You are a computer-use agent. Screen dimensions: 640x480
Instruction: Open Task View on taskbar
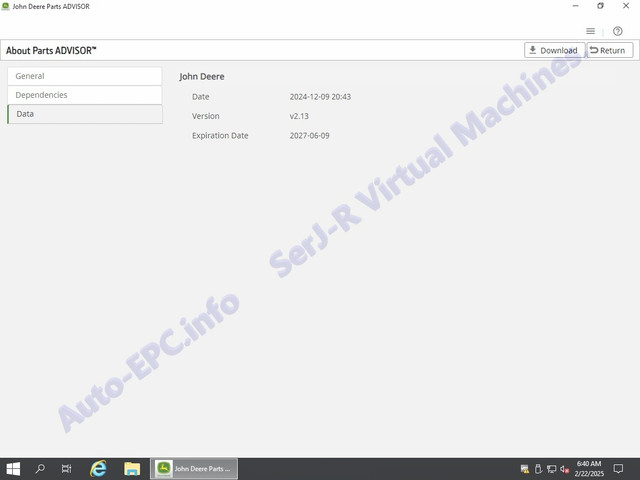[66, 469]
